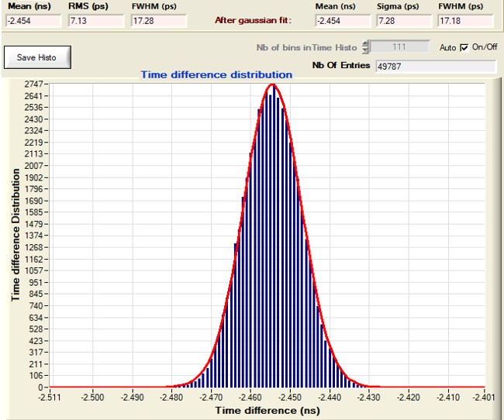This screenshot has height=420, width=504.
Task: Click the Save Histo button
Action: click(36, 57)
